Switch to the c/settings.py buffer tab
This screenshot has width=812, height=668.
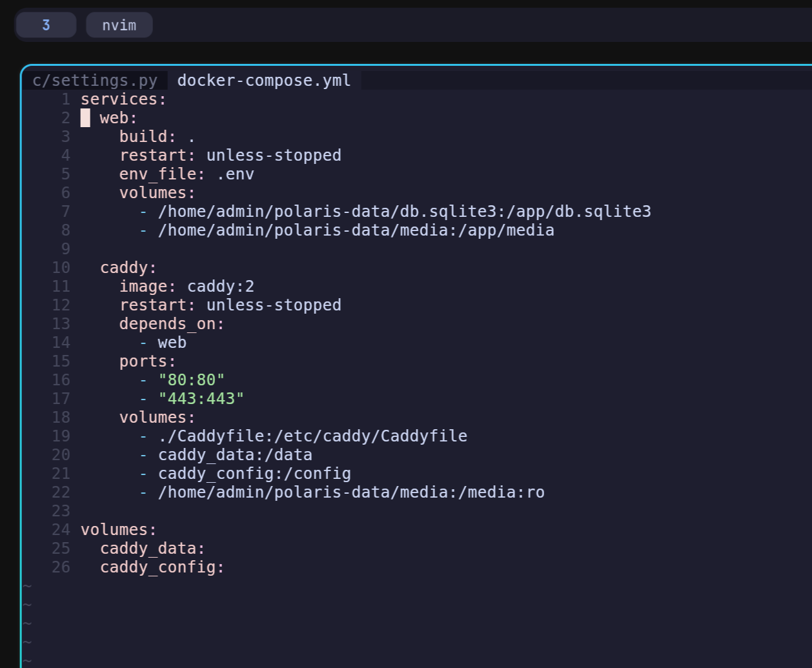(95, 81)
